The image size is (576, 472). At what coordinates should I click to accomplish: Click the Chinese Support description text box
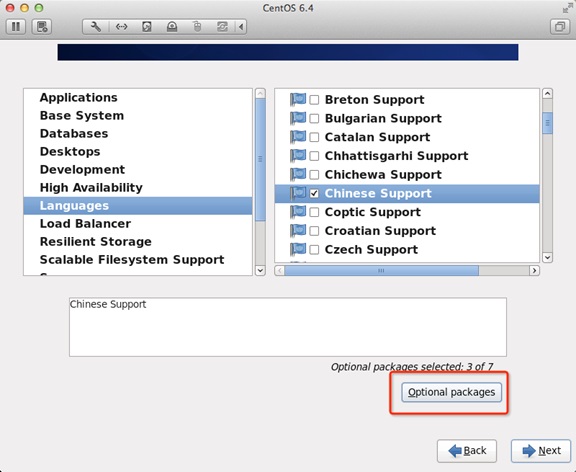288,327
